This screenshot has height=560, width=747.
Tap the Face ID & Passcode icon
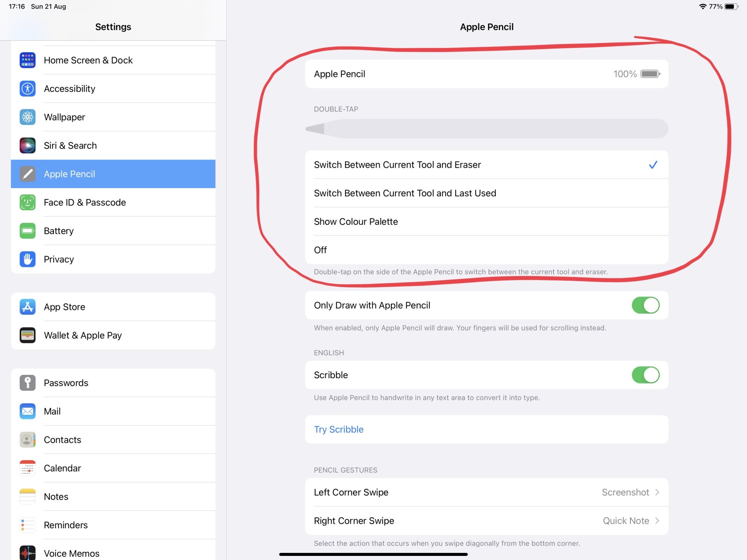[28, 202]
